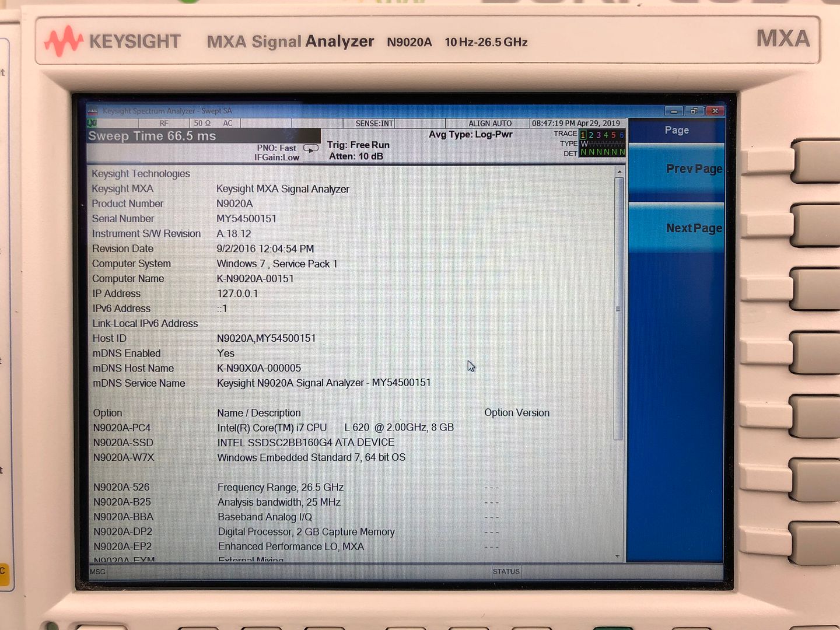Click Digital Processor, 2 GB Capture Memory
Screen dimensions: 840x630
pos(306,532)
